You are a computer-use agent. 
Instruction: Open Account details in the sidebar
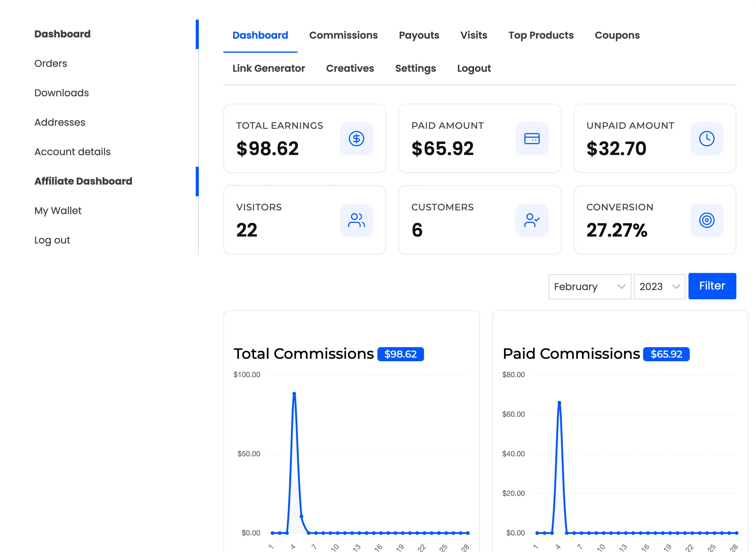point(72,152)
